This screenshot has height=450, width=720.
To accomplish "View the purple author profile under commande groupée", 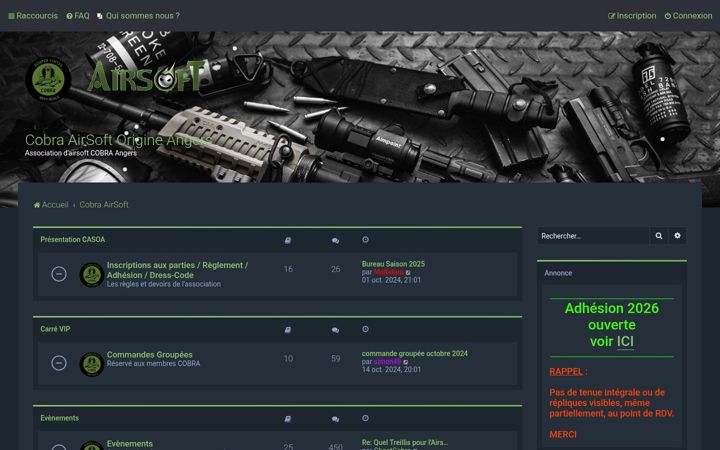I will (387, 361).
